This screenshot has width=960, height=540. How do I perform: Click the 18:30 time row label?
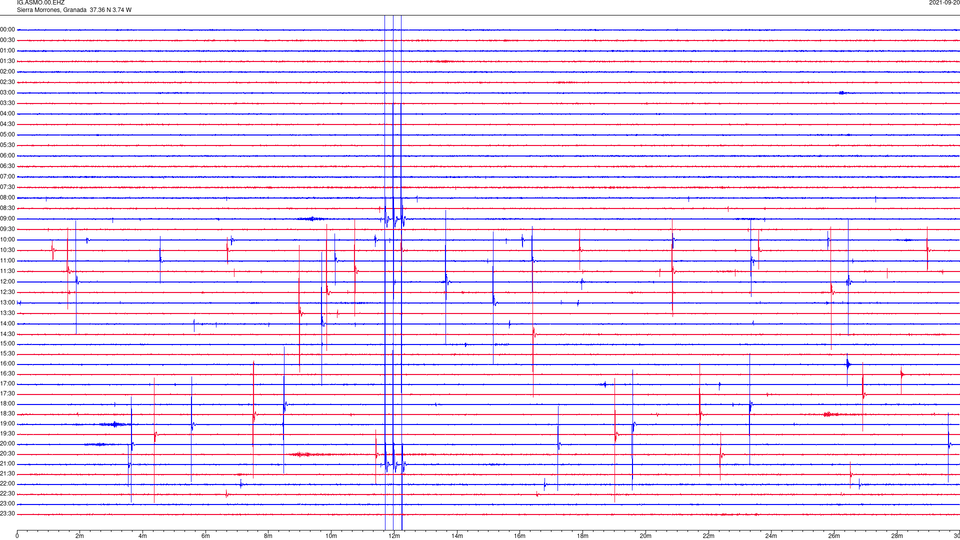coord(7,414)
